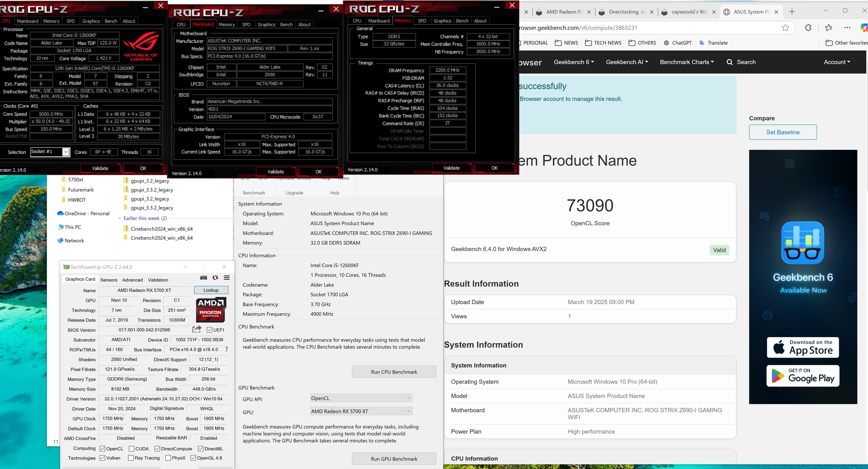Click Bus Interface question mark help icon
Image resolution: width=868 pixels, height=469 pixels.
tap(226, 349)
